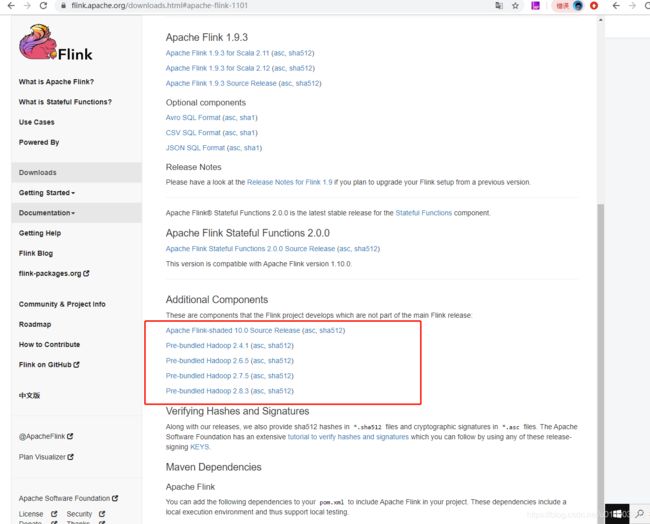
Task: Click the Maven Dependencies heading
Action: (x=213, y=467)
